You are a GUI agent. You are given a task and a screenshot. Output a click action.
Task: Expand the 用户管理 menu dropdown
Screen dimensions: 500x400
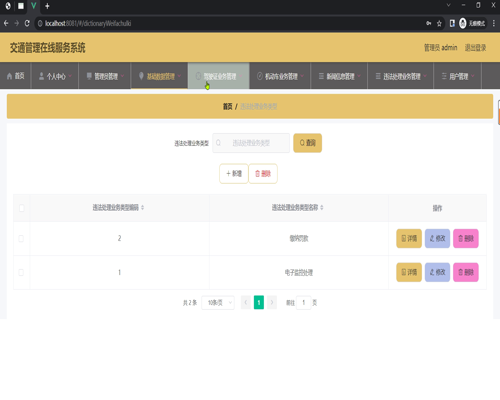click(x=458, y=76)
